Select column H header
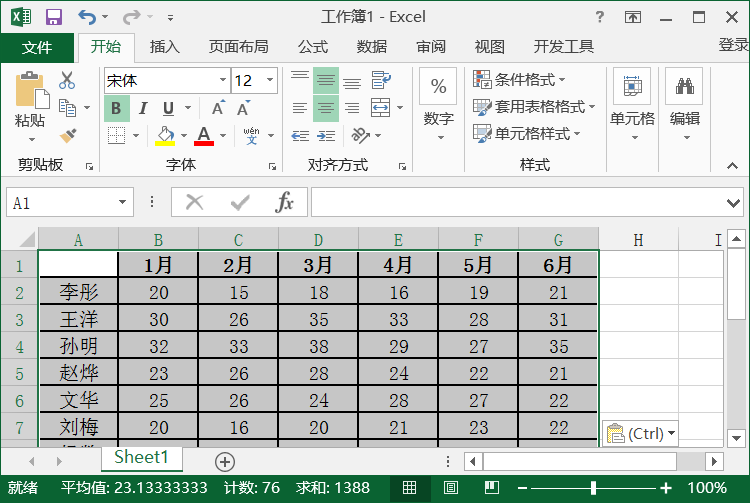 point(638,240)
